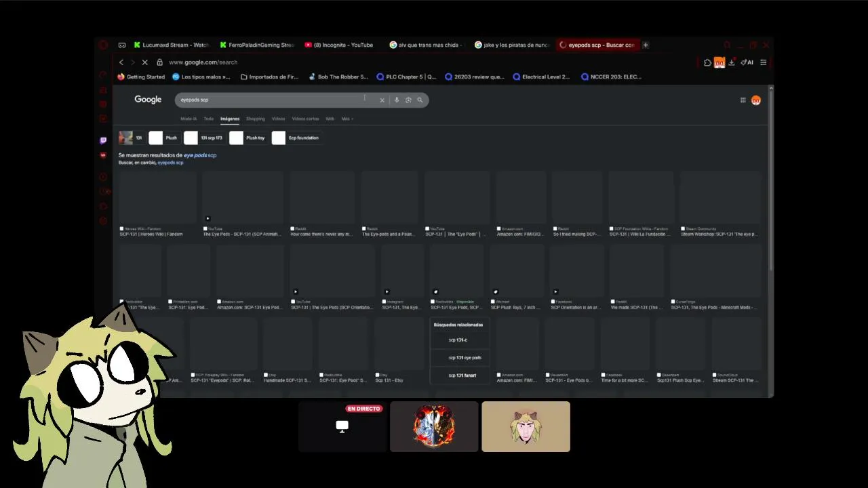Open the NCCER 203 bookmark
Screen dimensions: 868x488
click(611, 77)
